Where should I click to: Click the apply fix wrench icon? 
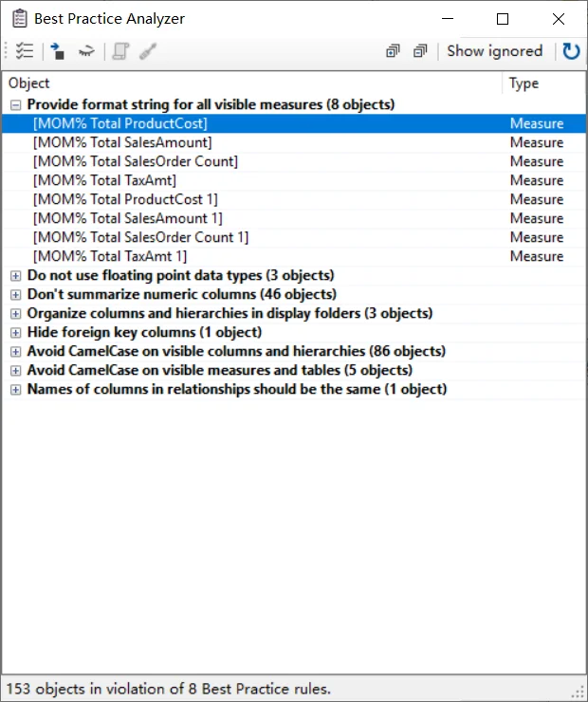(148, 51)
